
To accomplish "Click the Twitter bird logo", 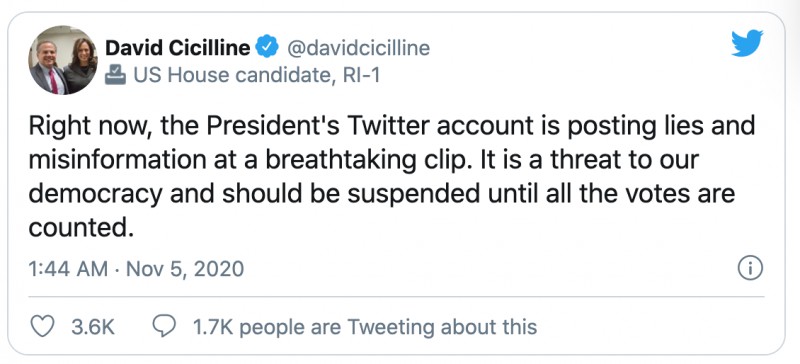I will [747, 43].
